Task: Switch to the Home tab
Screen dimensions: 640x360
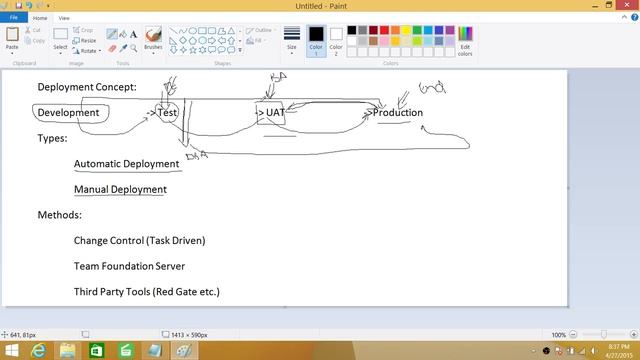Action: click(x=40, y=18)
